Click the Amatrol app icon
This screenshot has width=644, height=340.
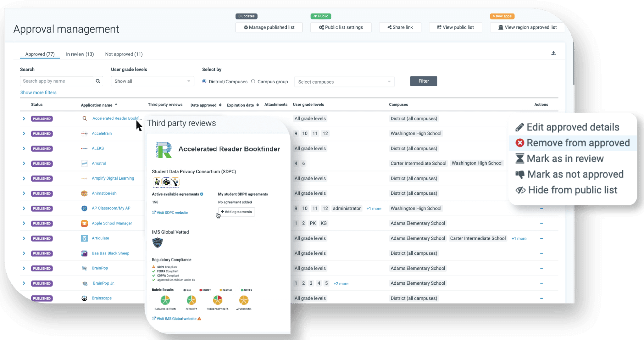pyautogui.click(x=84, y=163)
